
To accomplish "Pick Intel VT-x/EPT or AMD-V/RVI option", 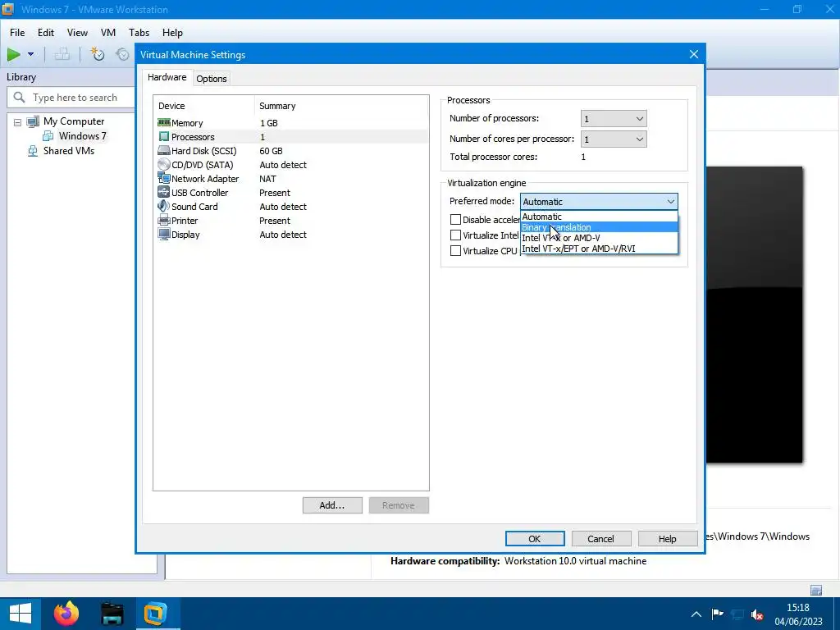I will pos(598,249).
